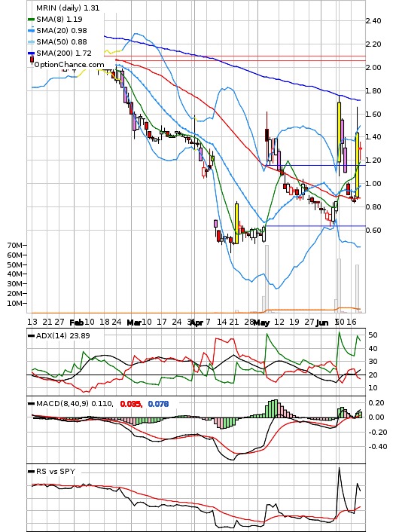Click the 2.20 price axis label

click(373, 44)
